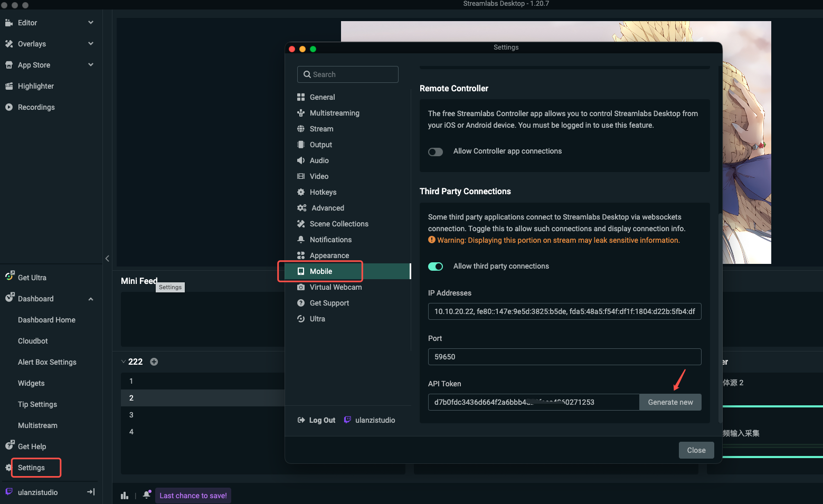Viewport: 823px width, 504px height.
Task: Open Dashboard Home in the sidebar
Action: click(46, 320)
